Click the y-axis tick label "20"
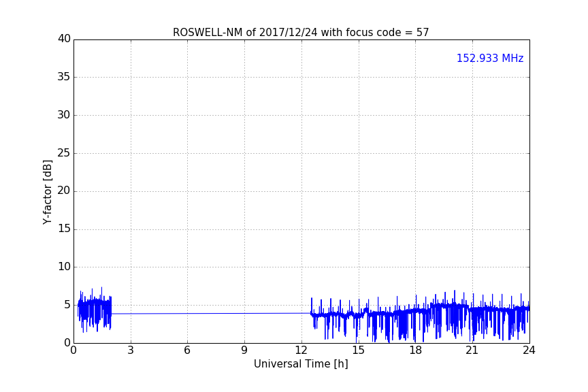Viewport: 588px width, 392px height. pyautogui.click(x=64, y=191)
